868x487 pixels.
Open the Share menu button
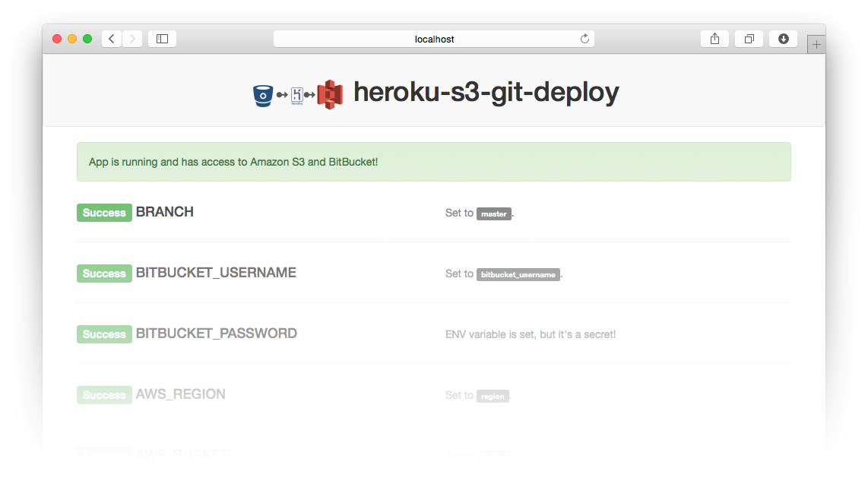(x=714, y=39)
